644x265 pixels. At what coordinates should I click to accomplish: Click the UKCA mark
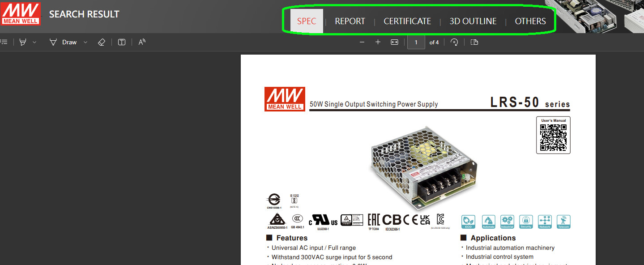tap(425, 219)
